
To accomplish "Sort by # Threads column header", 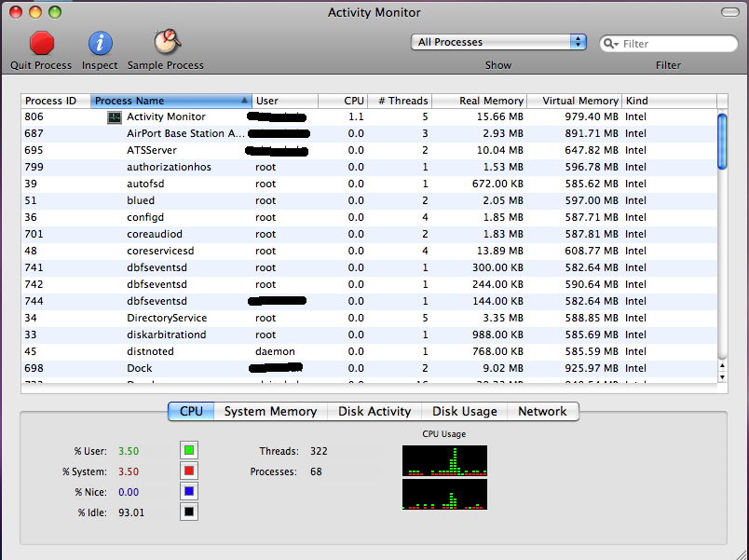I will (x=400, y=101).
